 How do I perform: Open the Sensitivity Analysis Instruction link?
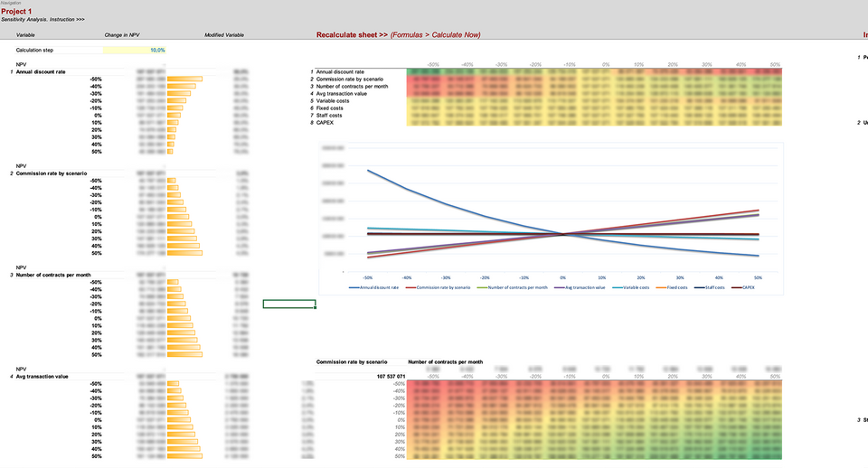pos(42,19)
